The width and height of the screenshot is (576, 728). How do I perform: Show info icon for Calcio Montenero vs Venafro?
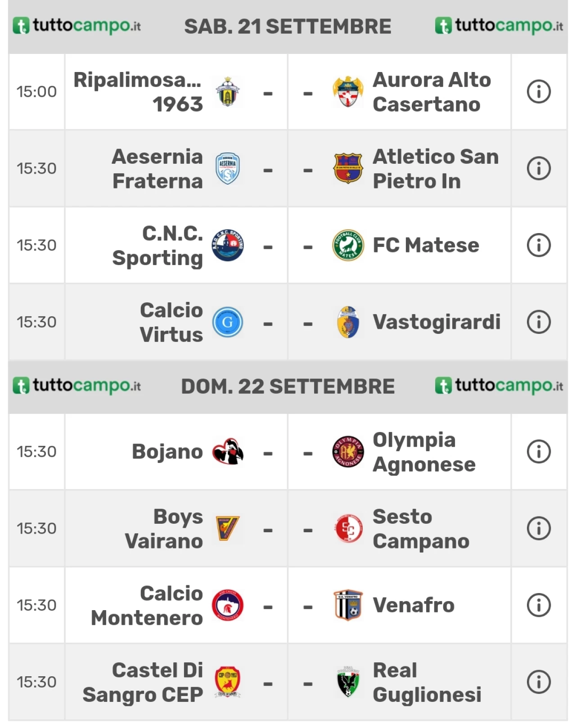(x=539, y=605)
